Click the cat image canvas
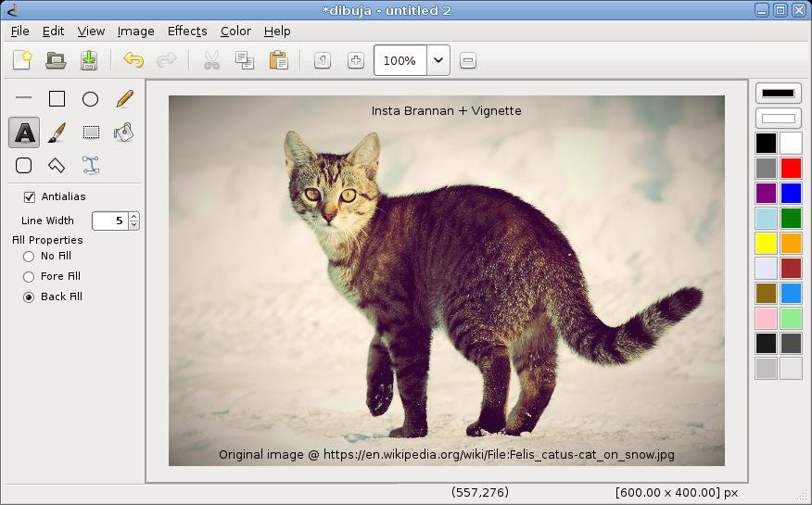Viewport: 812px width, 505px height. pos(447,281)
